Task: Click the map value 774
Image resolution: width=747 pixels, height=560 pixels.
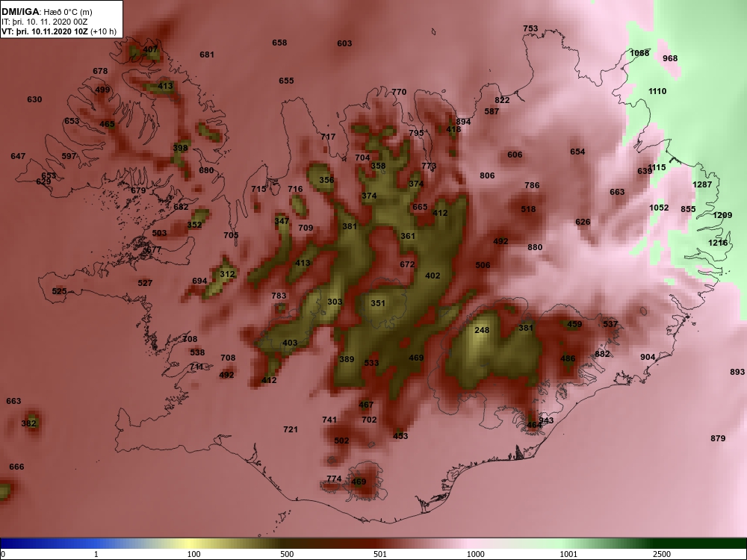Action: [x=334, y=479]
